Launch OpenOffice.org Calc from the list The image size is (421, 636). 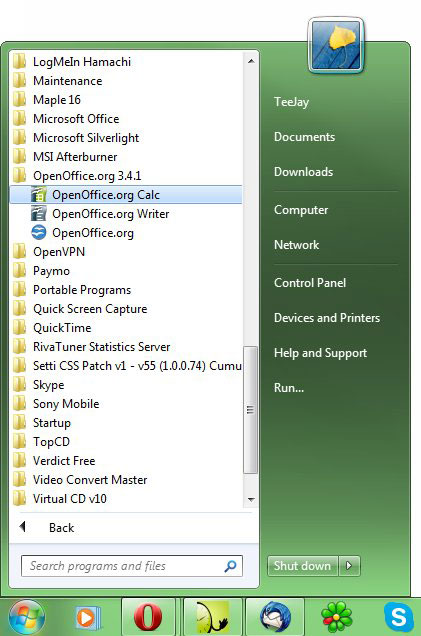click(126, 195)
